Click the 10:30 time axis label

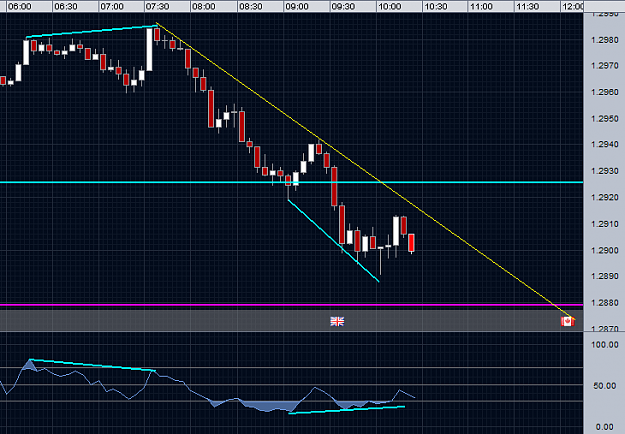pyautogui.click(x=436, y=7)
